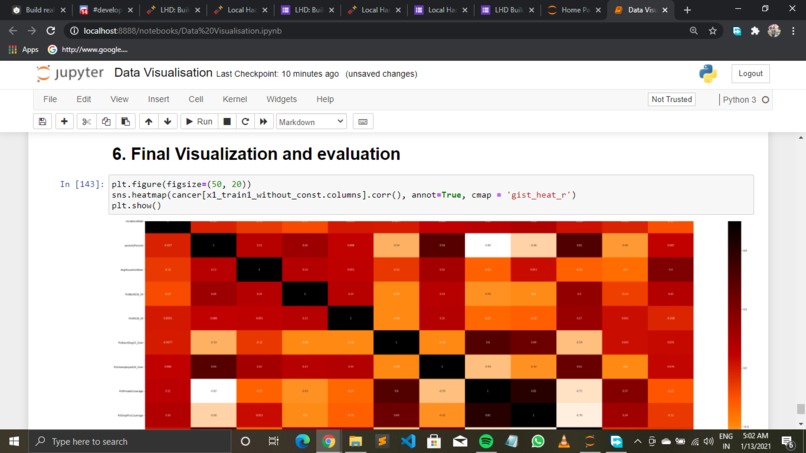
Task: Open Visual Studio Code from the taskbar
Action: pyautogui.click(x=408, y=441)
